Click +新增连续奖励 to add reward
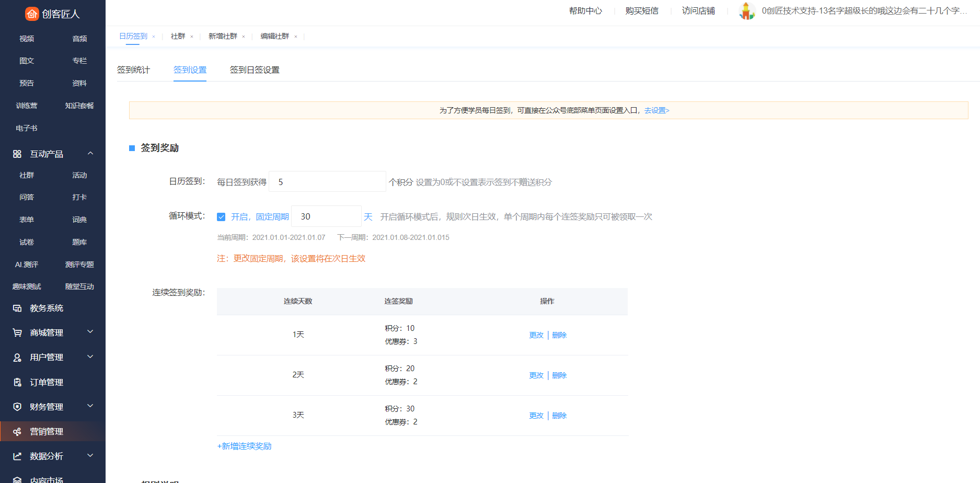Image resolution: width=980 pixels, height=483 pixels. tap(245, 446)
